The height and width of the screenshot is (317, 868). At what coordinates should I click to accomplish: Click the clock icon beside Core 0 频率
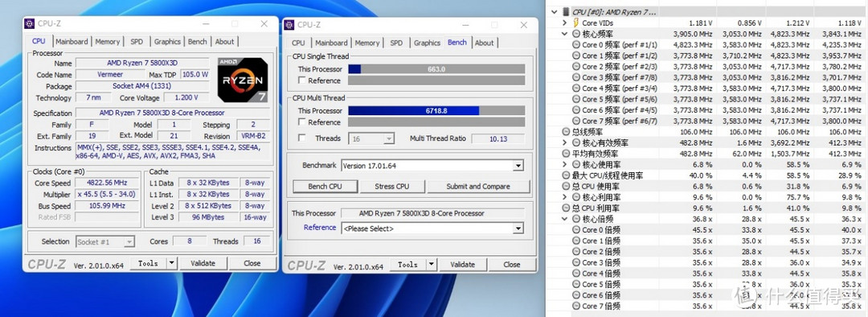[x=575, y=44]
